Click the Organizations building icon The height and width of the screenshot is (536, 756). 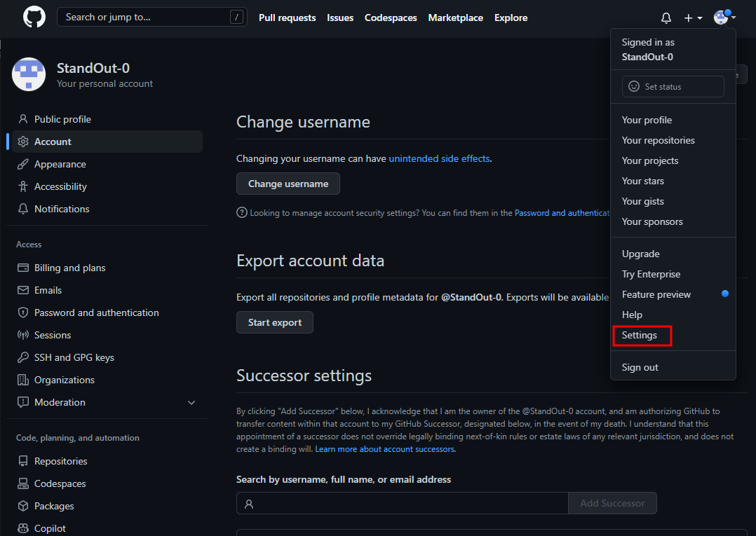(x=22, y=380)
